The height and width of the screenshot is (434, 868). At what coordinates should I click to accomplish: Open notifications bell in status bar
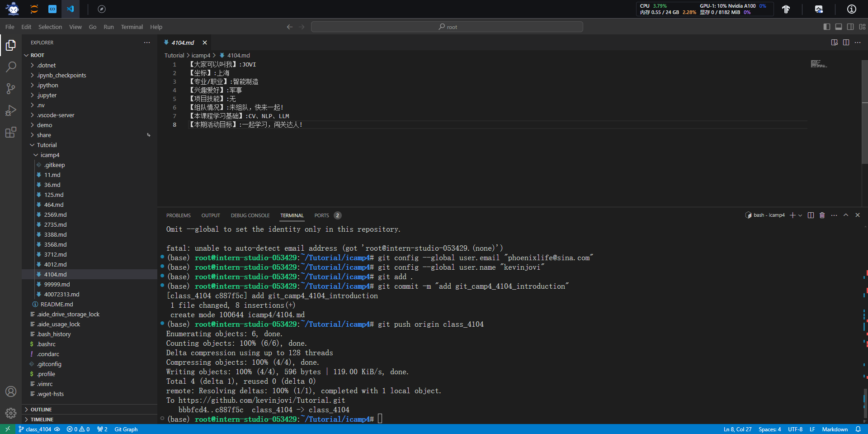coord(858,429)
